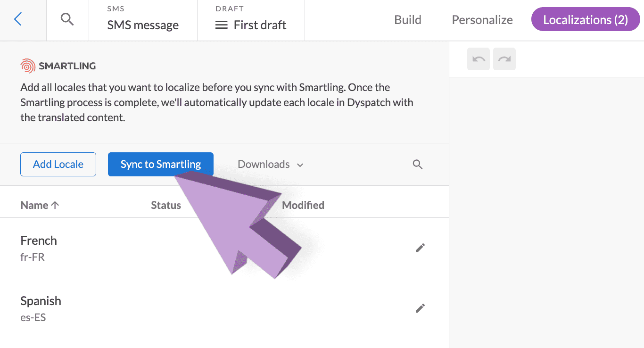Viewport: 644px width, 348px height.
Task: Switch to the Build tab
Action: coord(408,20)
